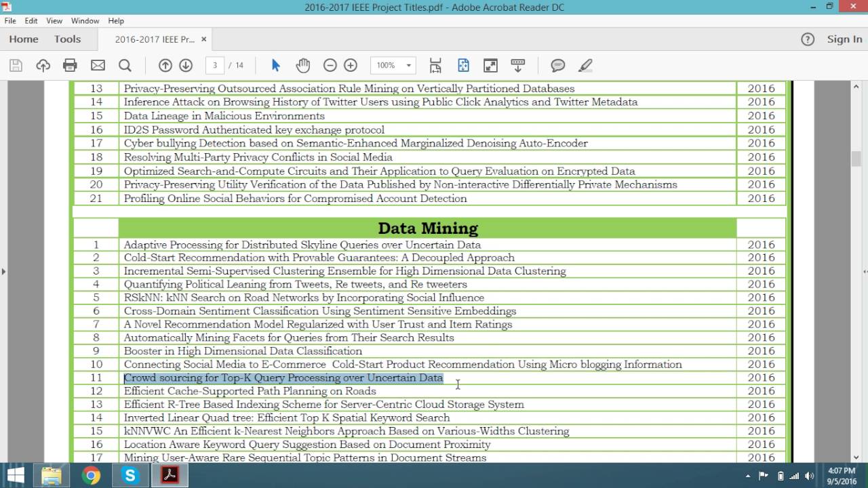Zoom out with the minus icon
The image size is (868, 488).
click(330, 66)
